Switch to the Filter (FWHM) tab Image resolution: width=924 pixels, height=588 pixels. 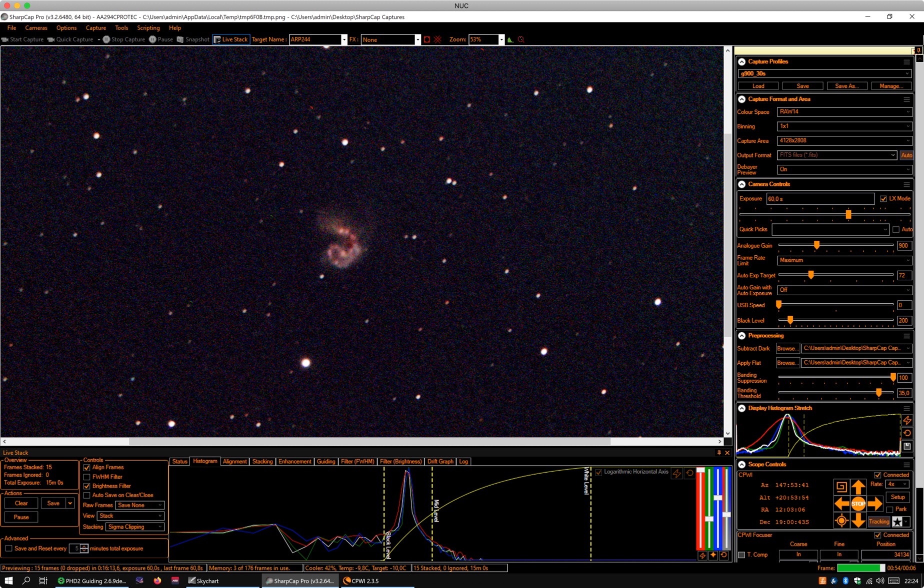pyautogui.click(x=357, y=462)
